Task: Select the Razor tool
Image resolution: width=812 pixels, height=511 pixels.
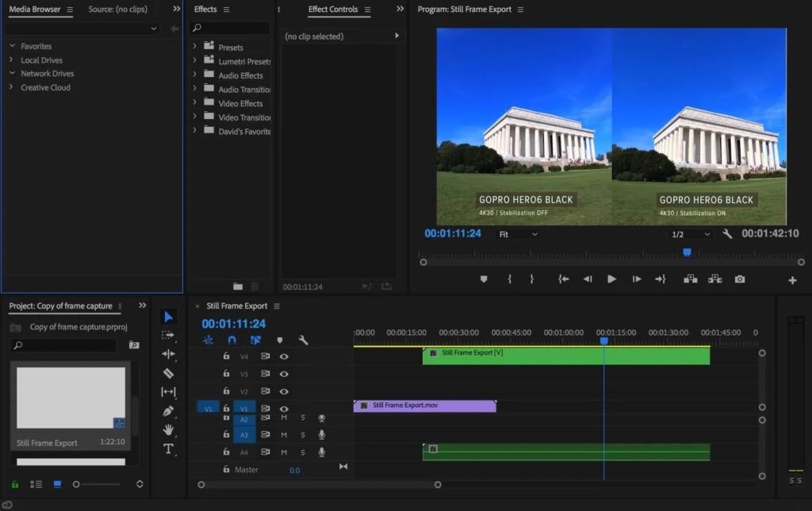Action: [x=168, y=373]
